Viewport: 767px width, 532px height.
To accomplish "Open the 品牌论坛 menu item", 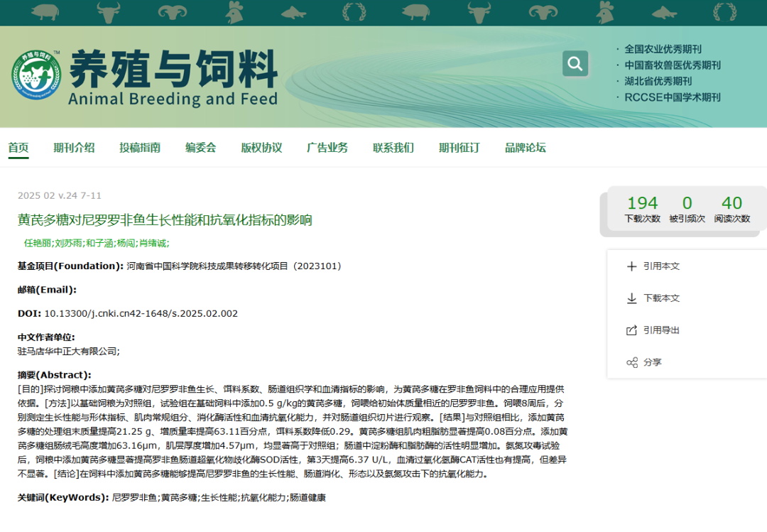I will [x=526, y=148].
